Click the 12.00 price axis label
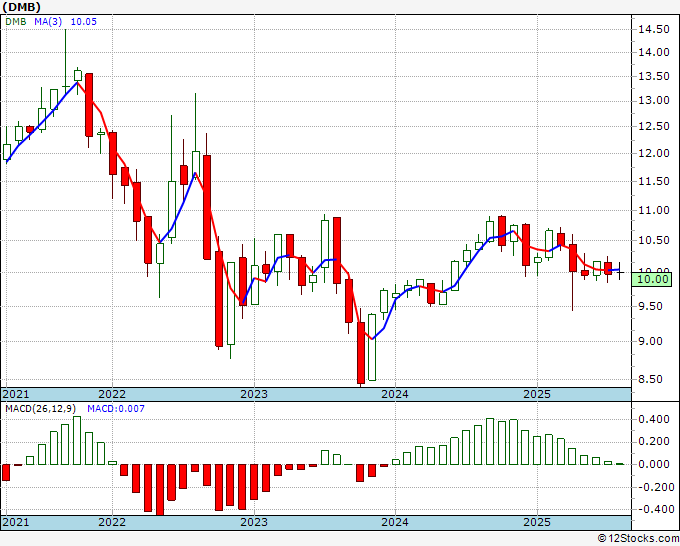Viewport: 680px width, 546px height. pyautogui.click(x=654, y=153)
